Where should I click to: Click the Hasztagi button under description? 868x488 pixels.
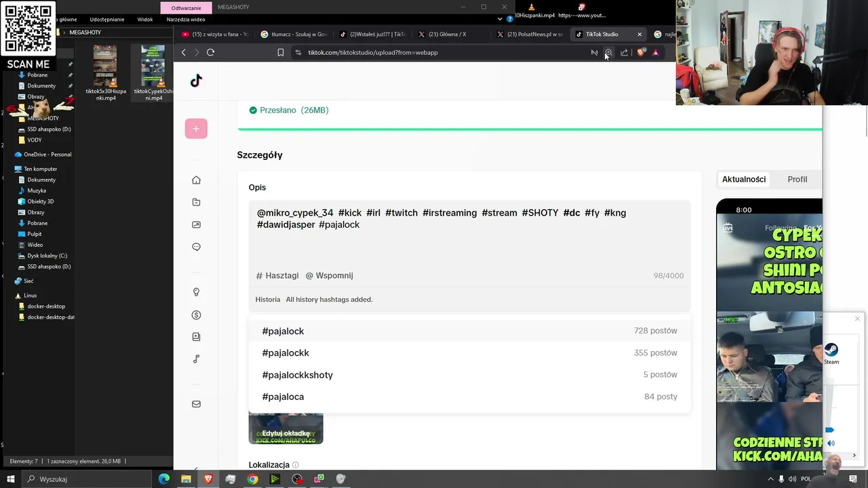click(x=277, y=276)
